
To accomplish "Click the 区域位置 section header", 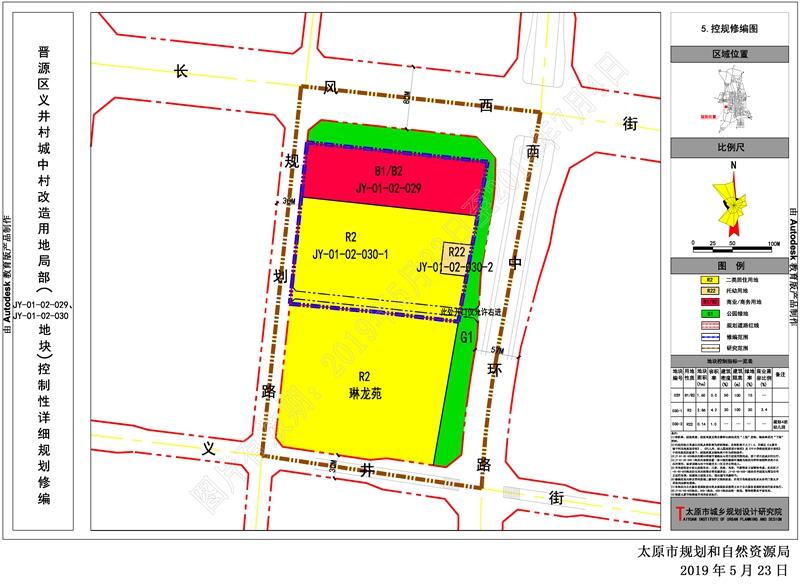I will 733,52.
